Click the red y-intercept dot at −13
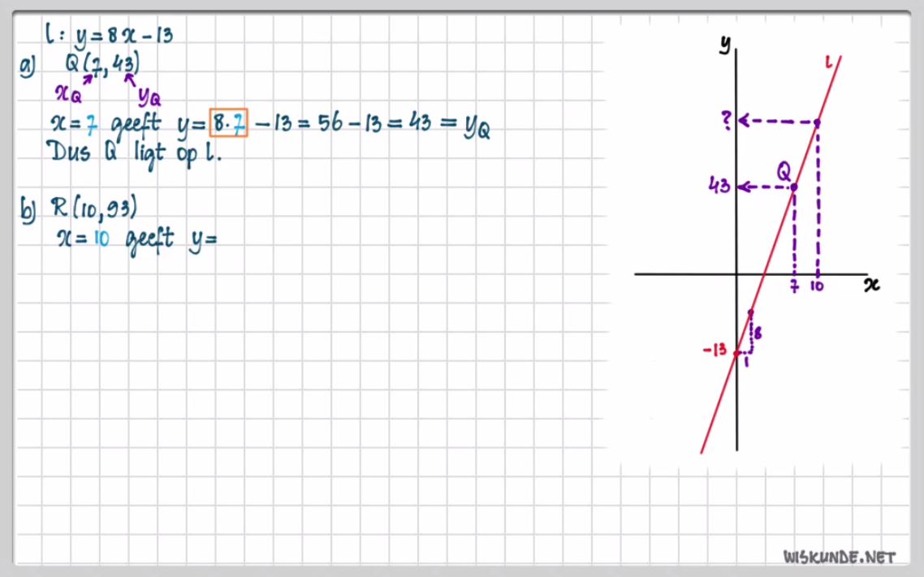This screenshot has width=924, height=577. 736,353
